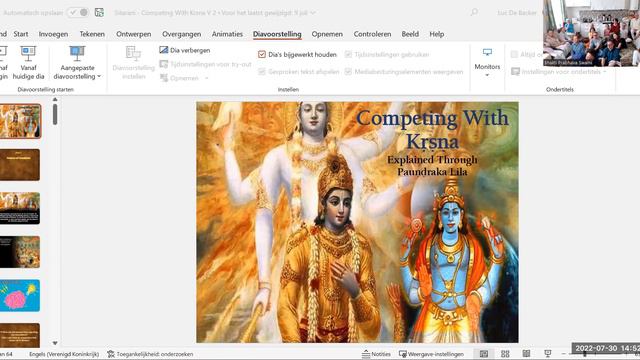Select the third slide thumbnail
This screenshot has width=640, height=360.
click(x=20, y=208)
